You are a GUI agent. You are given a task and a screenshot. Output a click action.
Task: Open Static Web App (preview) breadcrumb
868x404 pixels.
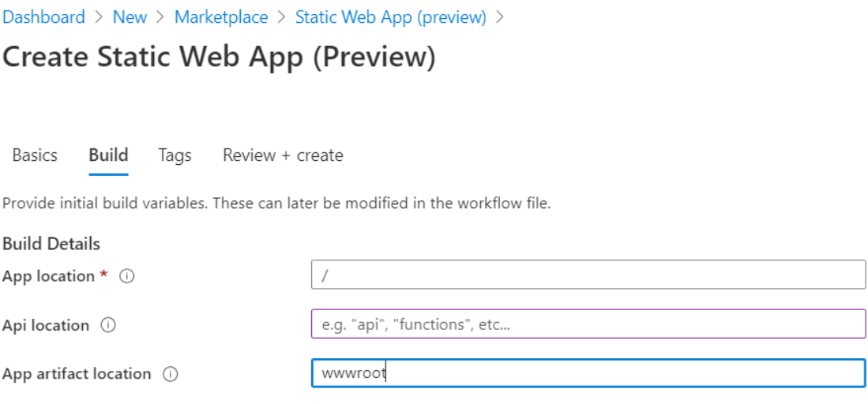pyautogui.click(x=391, y=17)
